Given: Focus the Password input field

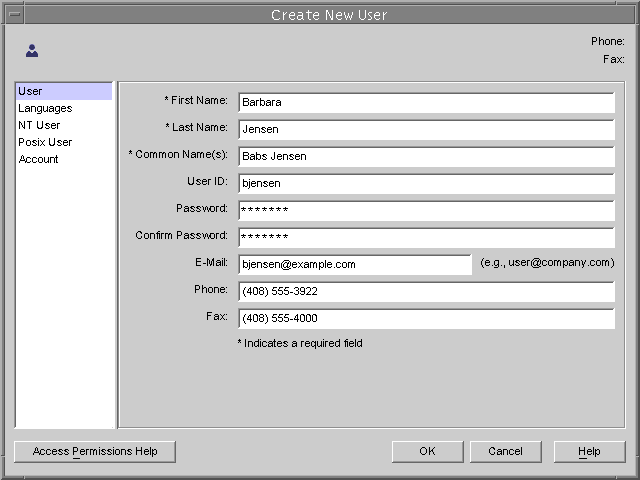Looking at the screenshot, I should click(x=427, y=210).
